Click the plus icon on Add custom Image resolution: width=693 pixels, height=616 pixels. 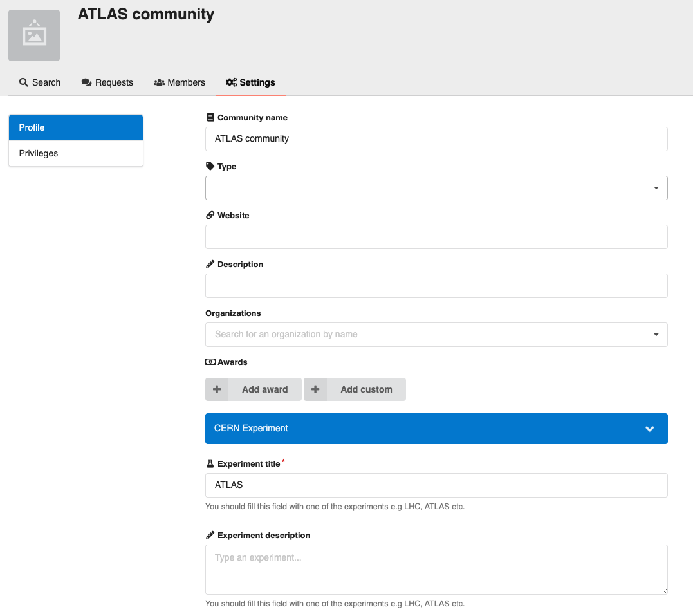pos(315,389)
